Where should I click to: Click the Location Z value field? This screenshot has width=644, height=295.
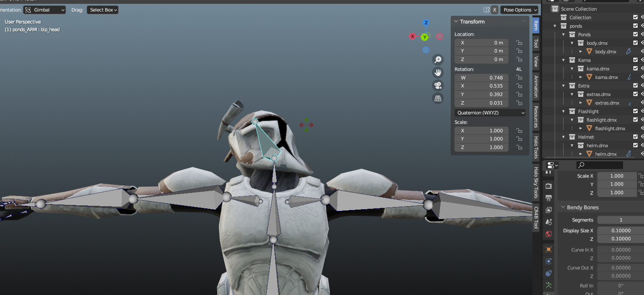[482, 59]
